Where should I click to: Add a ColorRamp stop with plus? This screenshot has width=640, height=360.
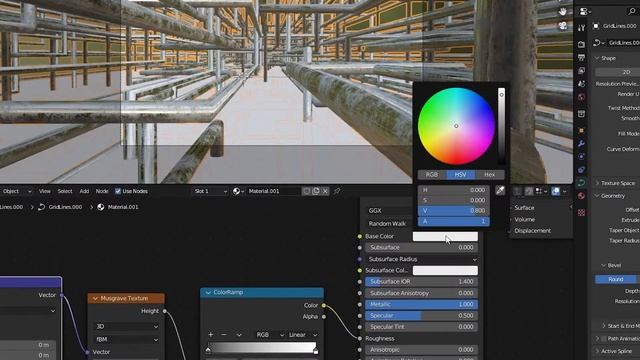tap(211, 335)
